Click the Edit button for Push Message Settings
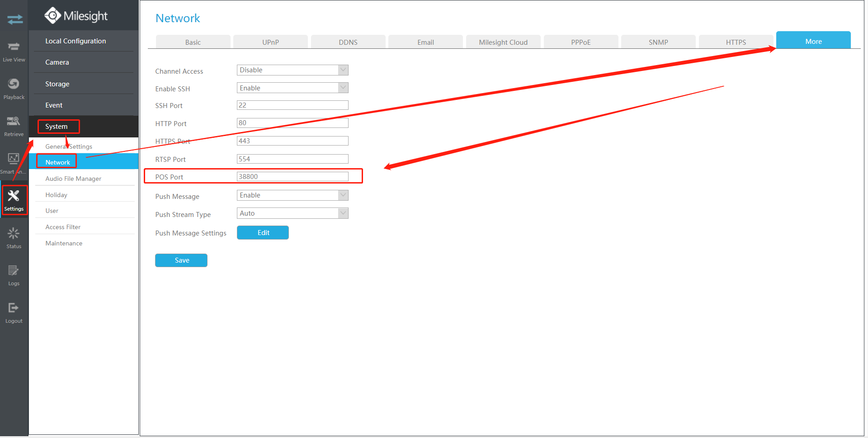The image size is (868, 438). [x=263, y=233]
